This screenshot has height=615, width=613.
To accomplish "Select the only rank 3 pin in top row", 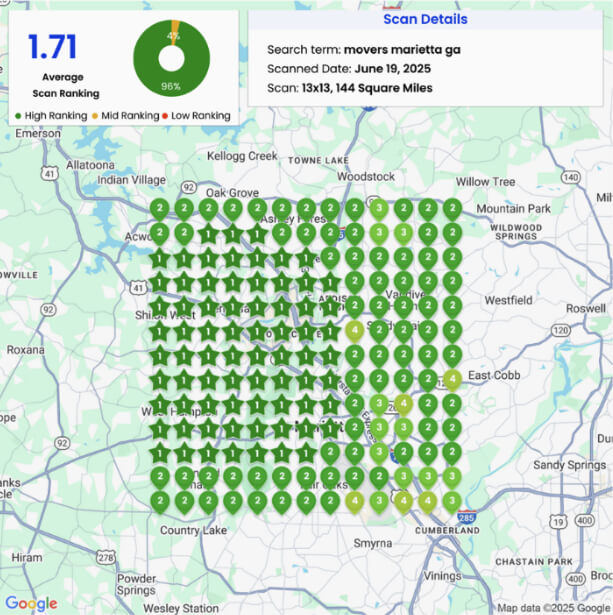I will pyautogui.click(x=379, y=209).
